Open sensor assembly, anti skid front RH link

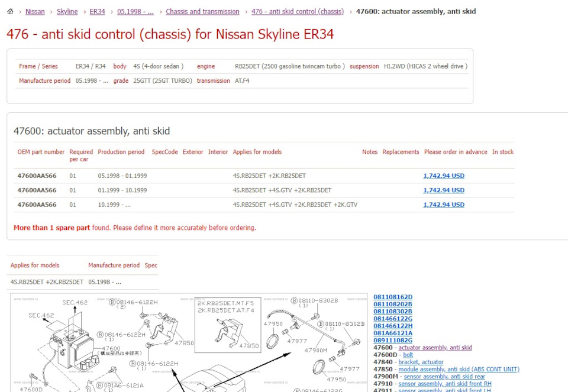(x=445, y=384)
